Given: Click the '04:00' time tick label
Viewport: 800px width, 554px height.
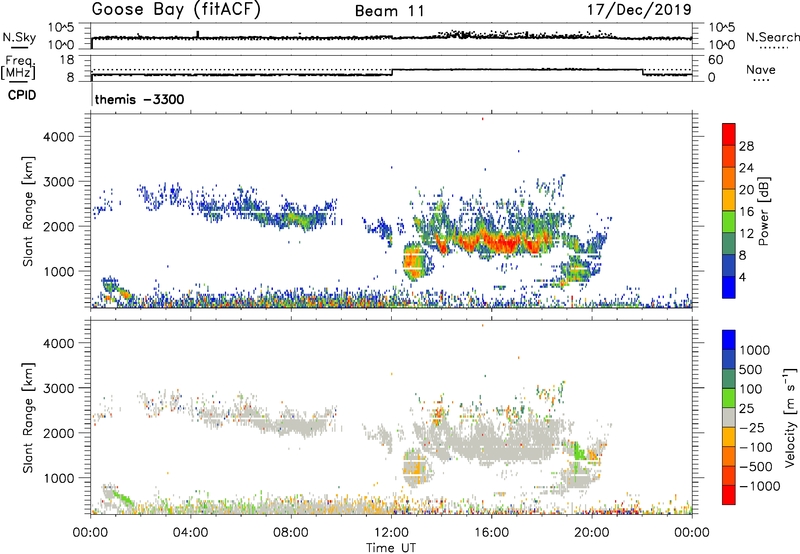Looking at the screenshot, I should point(190,533).
